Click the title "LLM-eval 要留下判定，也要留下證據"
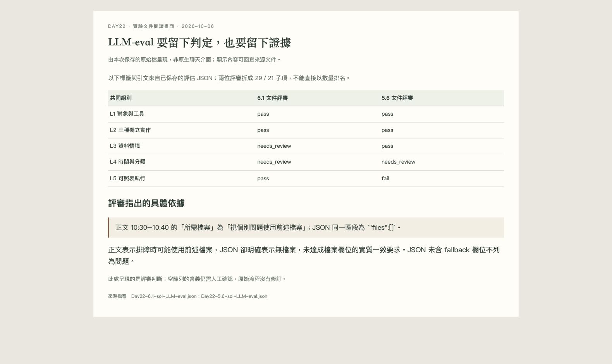The width and height of the screenshot is (612, 364). [x=199, y=43]
